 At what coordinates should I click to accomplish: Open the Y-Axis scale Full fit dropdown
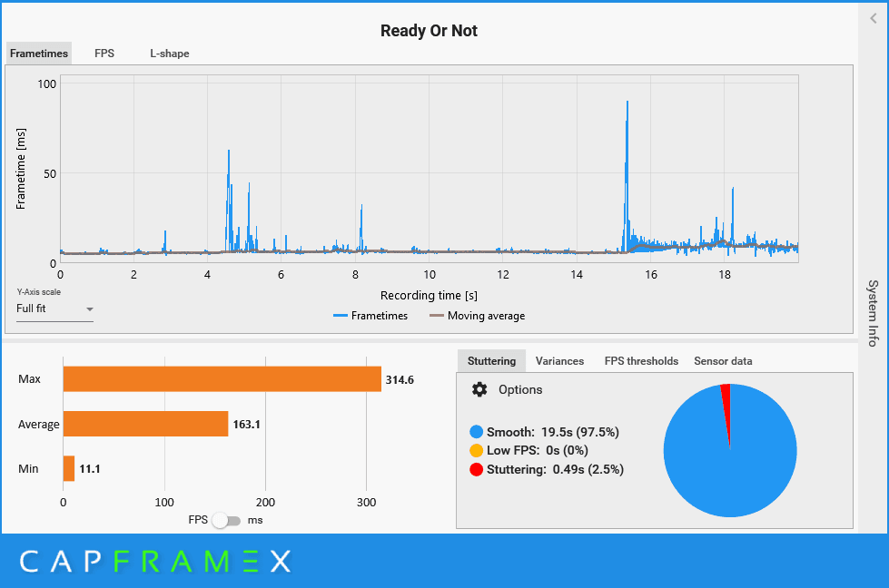point(54,309)
